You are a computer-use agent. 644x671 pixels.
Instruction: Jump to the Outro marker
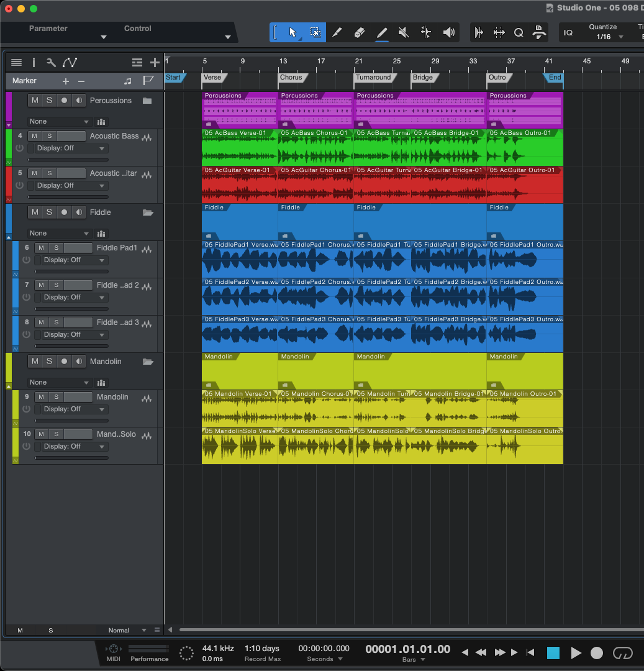498,78
